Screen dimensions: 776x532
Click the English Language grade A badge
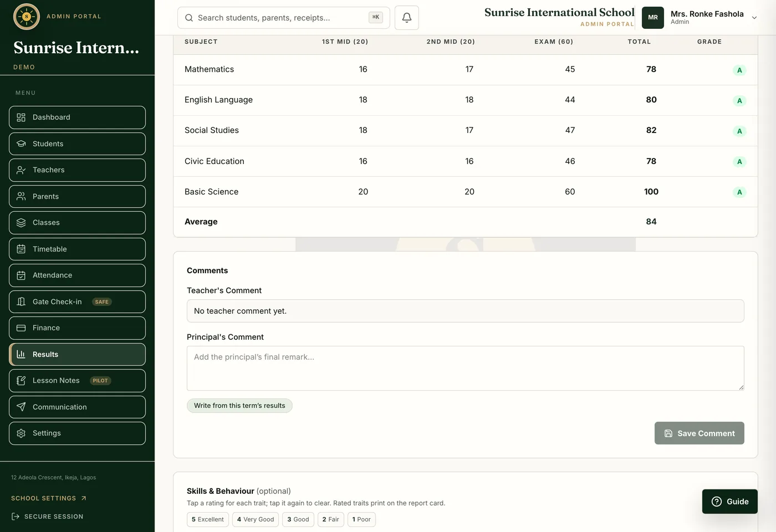pos(739,101)
